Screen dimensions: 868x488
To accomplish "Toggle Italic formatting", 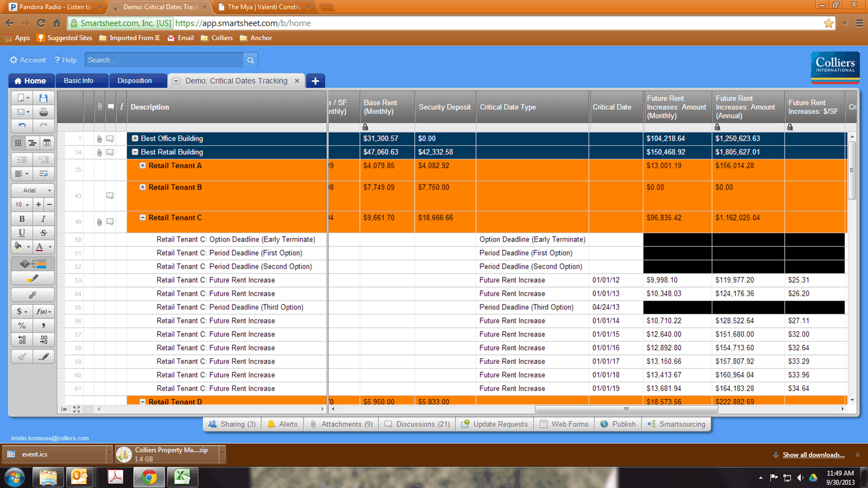I will [x=43, y=219].
